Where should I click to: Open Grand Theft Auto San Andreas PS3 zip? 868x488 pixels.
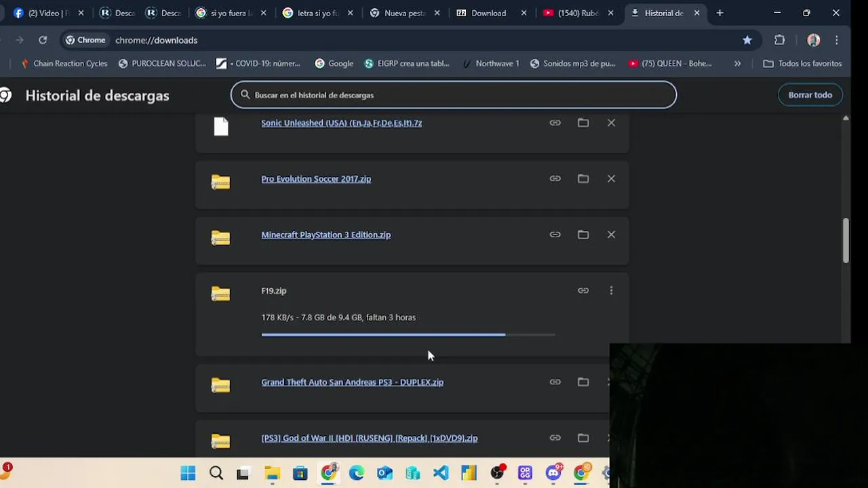[x=353, y=382]
